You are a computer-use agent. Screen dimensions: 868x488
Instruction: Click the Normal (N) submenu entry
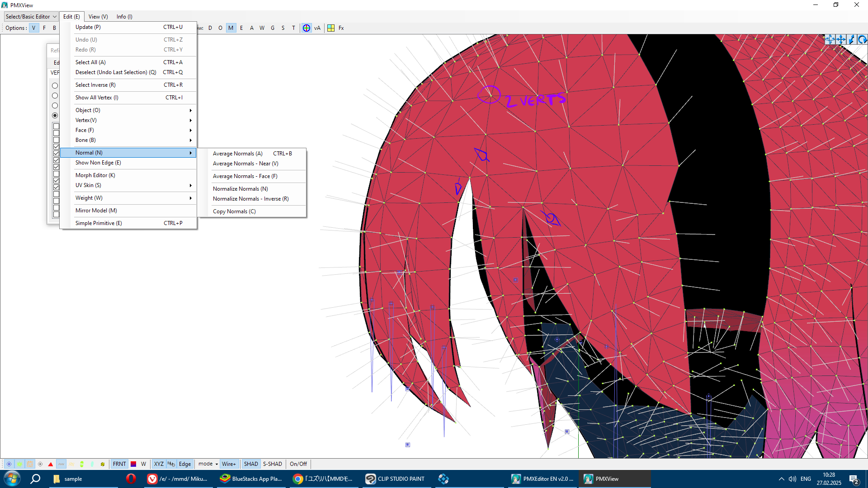[129, 153]
